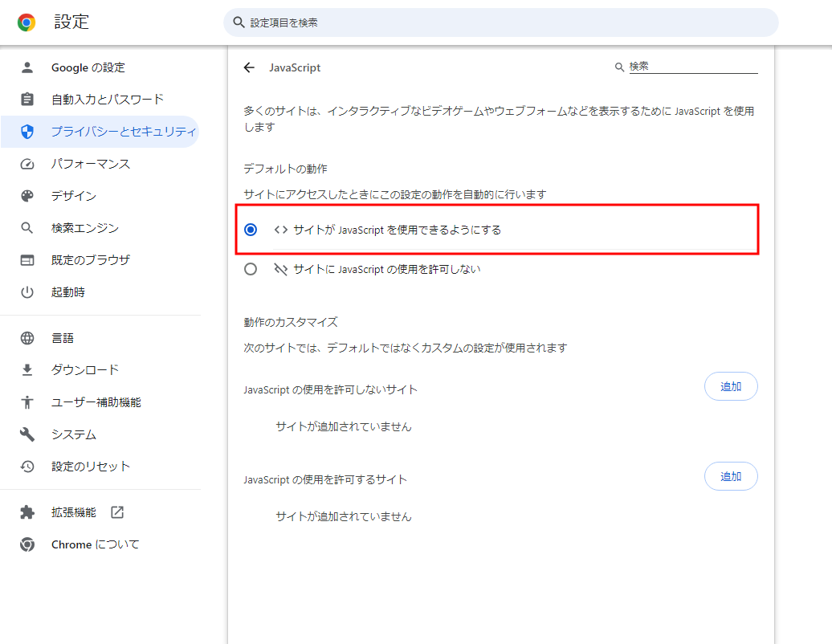The image size is (832, 644).
Task: Click the browser window icon for 既定のブラウザ
Action: pos(27,260)
